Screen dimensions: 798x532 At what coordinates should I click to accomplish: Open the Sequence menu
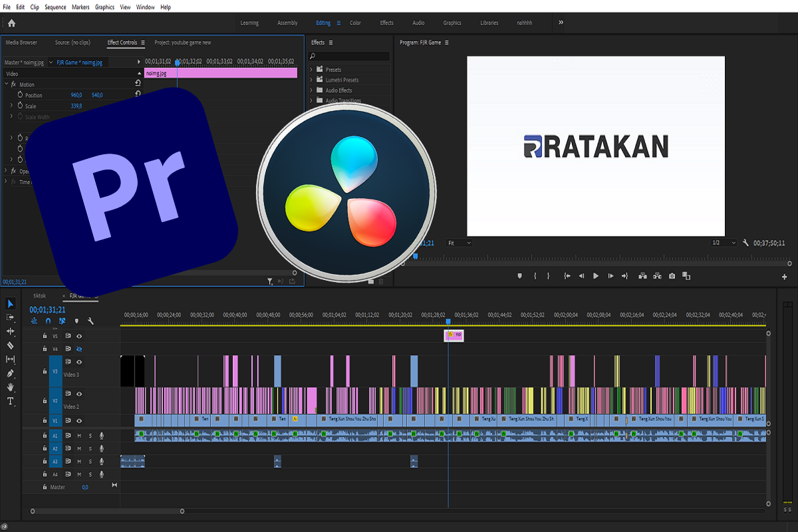56,7
